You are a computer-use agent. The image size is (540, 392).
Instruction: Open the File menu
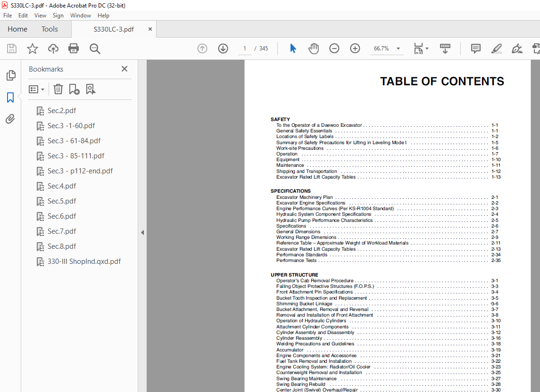[x=8, y=16]
